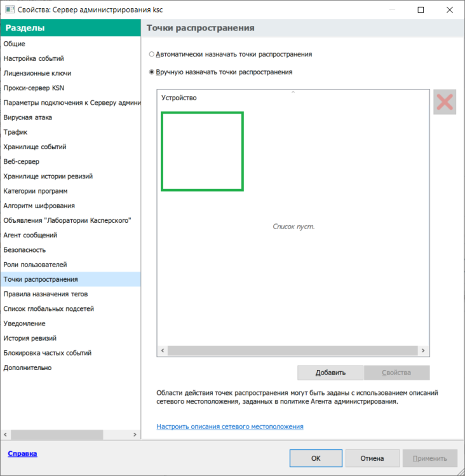
Task: Maximize the properties window
Action: (x=421, y=10)
